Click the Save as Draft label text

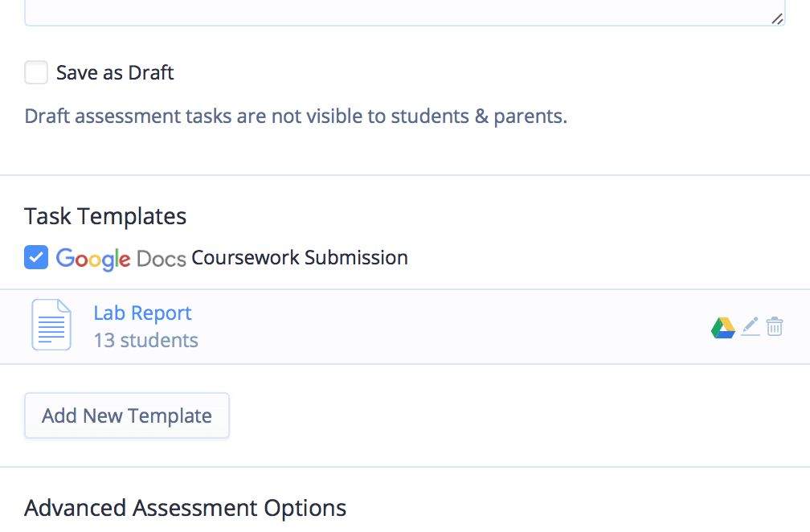pyautogui.click(x=115, y=73)
